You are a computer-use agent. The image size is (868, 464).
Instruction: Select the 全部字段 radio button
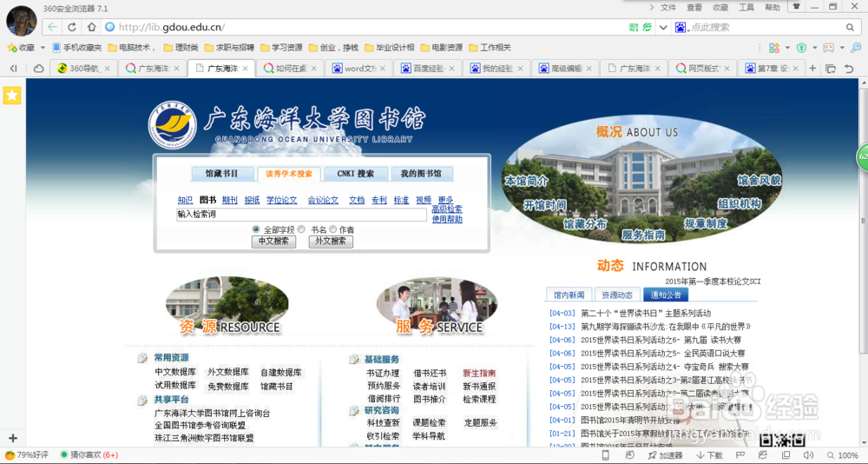256,229
